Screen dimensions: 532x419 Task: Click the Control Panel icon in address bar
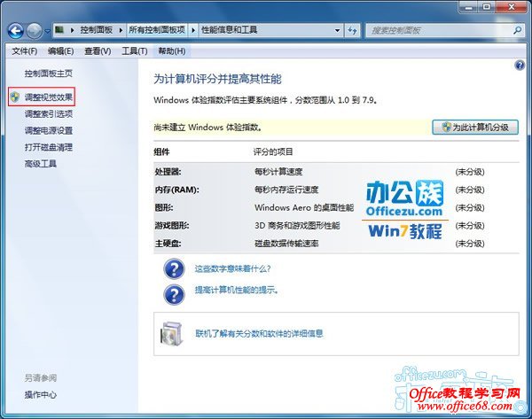pos(59,30)
